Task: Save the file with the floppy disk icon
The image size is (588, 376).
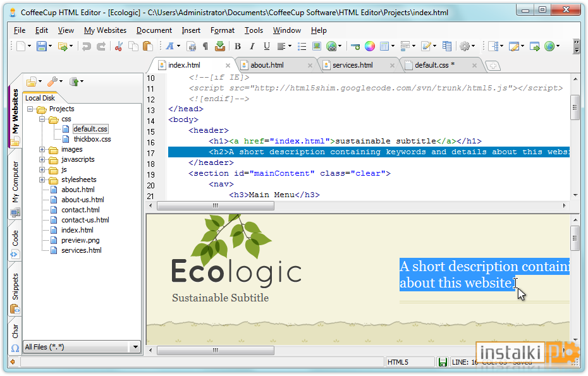Action: point(41,46)
